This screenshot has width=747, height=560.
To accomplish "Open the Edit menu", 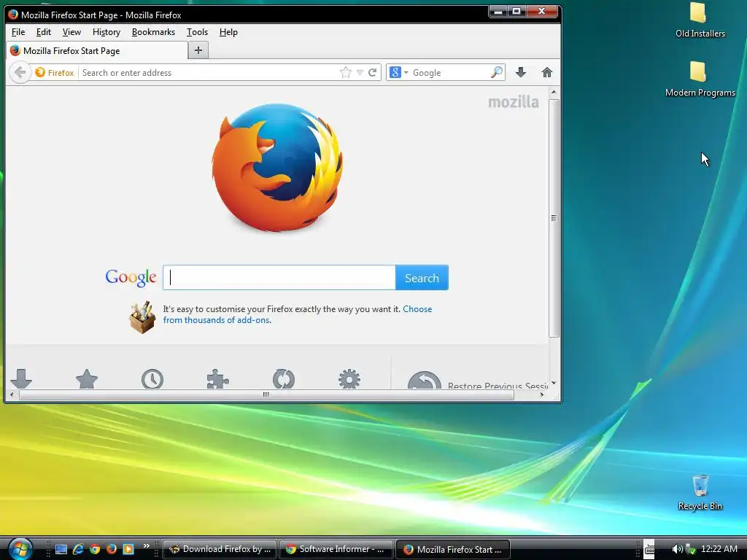I will 43,32.
